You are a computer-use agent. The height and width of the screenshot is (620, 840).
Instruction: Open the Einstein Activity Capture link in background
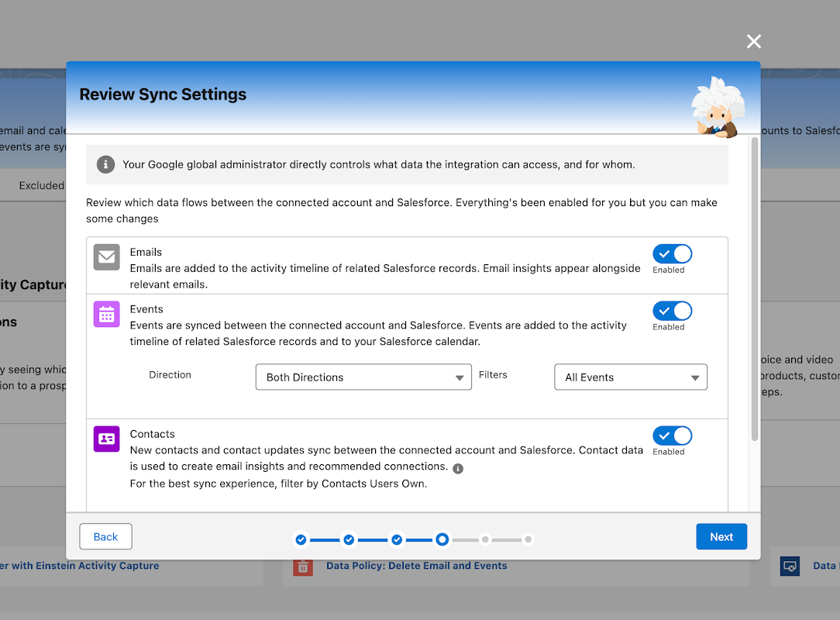79,566
